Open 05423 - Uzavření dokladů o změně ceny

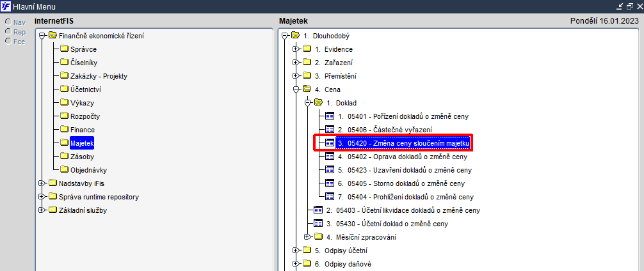coord(405,170)
